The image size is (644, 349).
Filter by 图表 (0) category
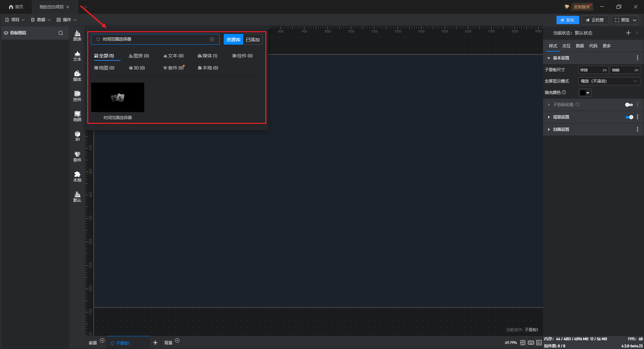tap(139, 56)
